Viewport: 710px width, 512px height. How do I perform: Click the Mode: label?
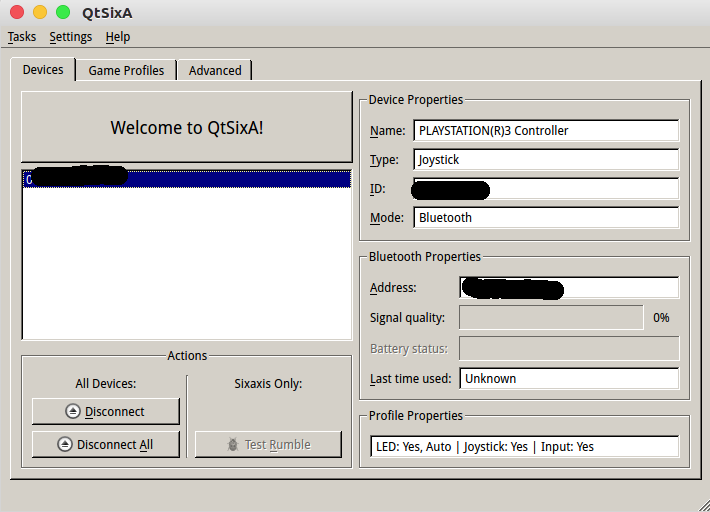[387, 218]
